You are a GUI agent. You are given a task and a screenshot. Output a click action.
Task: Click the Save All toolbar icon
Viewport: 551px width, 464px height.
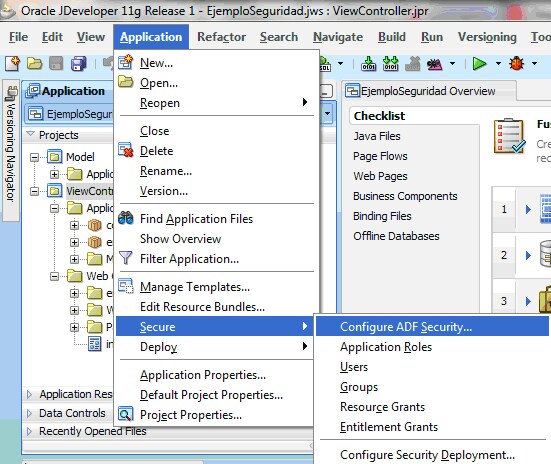(78, 64)
